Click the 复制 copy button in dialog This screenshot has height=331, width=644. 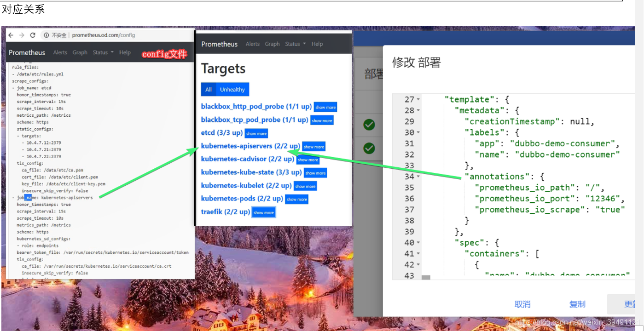pos(577,304)
